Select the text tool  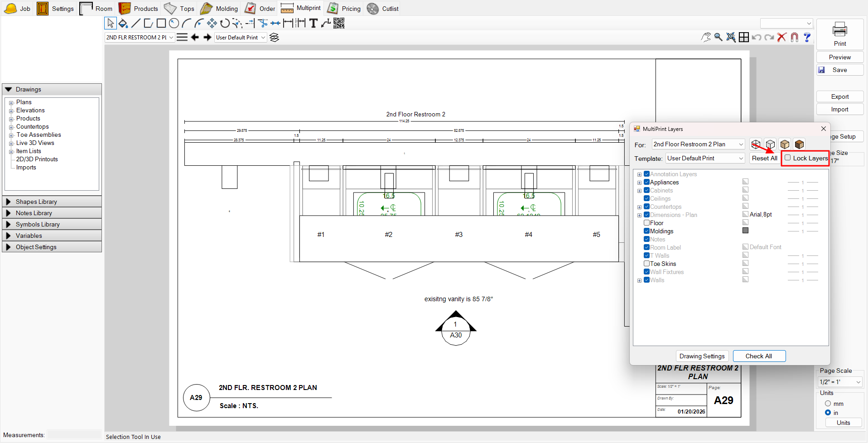click(313, 23)
